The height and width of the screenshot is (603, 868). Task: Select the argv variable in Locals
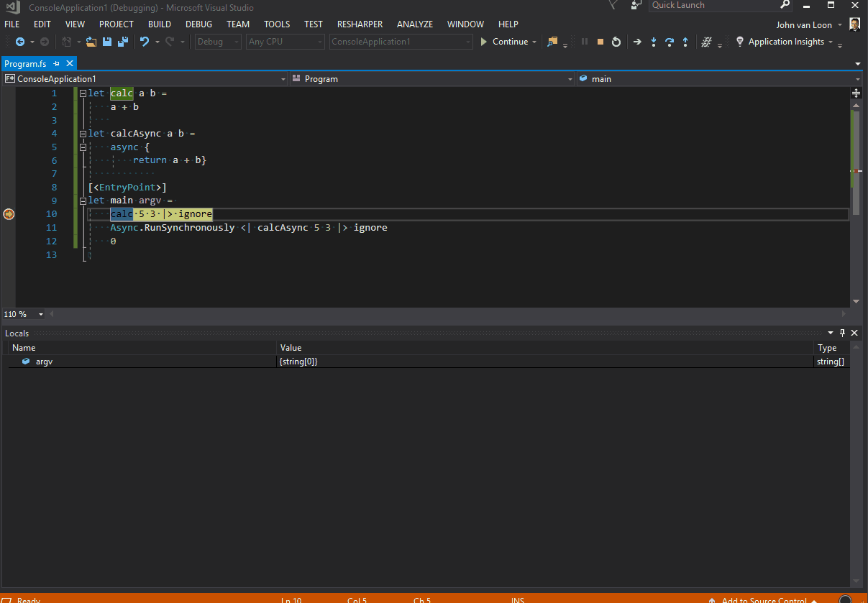(43, 361)
